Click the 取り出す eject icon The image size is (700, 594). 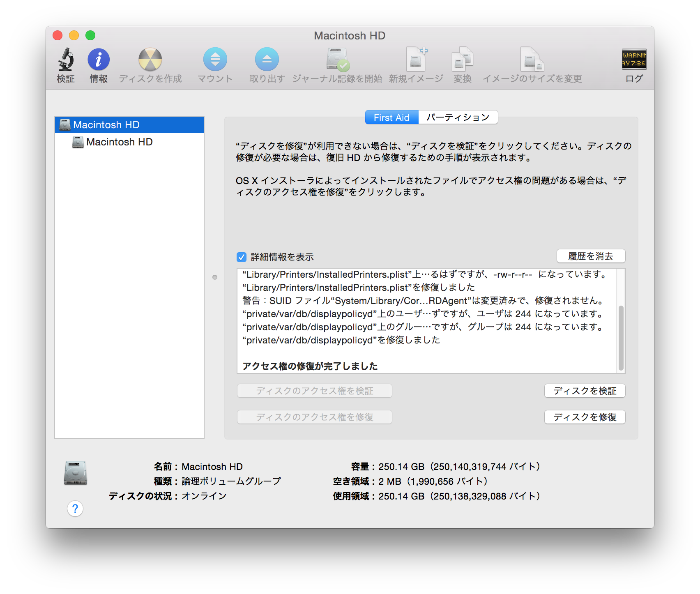(x=267, y=60)
